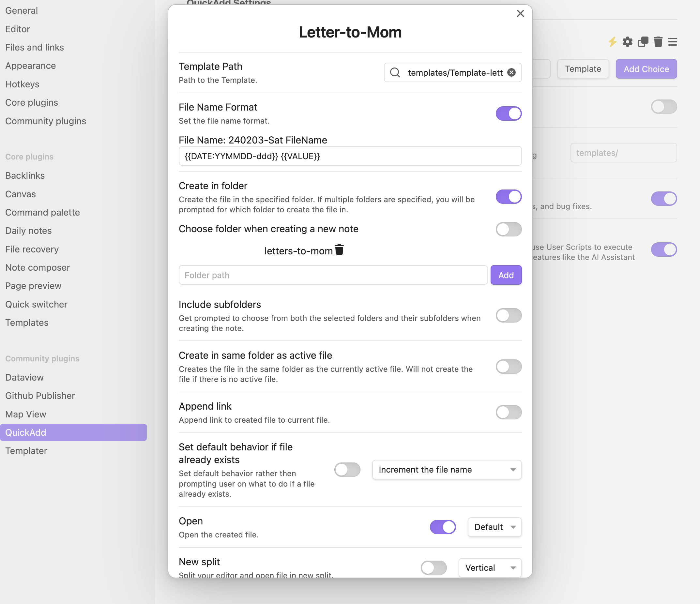This screenshot has width=700, height=604.
Task: Click the lightning bolt command icon
Action: [x=613, y=42]
